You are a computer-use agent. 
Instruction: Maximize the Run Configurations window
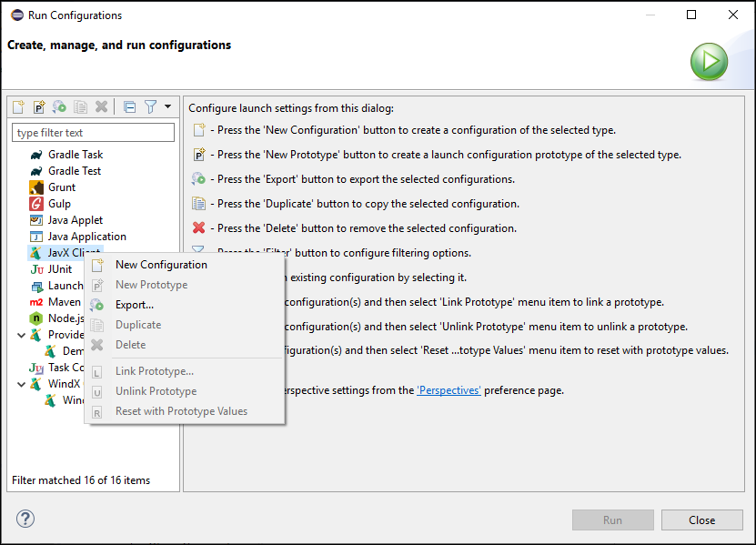[x=691, y=15]
